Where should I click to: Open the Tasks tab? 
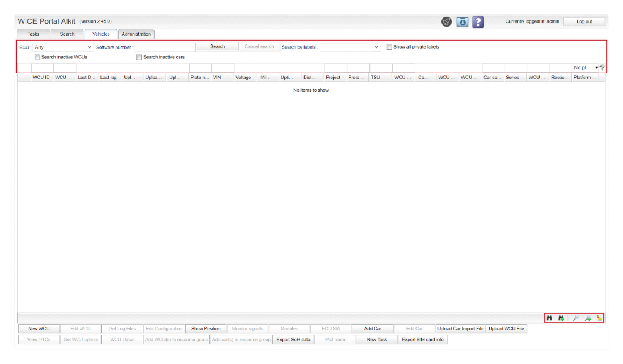coord(33,34)
